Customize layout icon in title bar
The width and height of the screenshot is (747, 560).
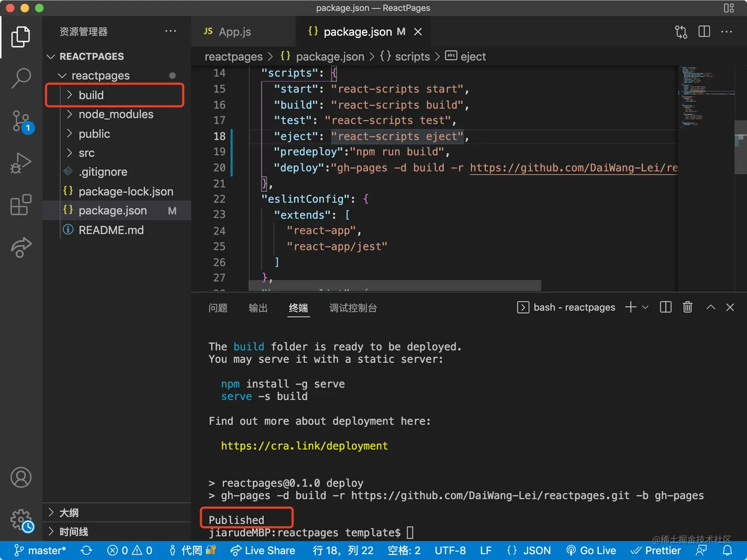729,8
